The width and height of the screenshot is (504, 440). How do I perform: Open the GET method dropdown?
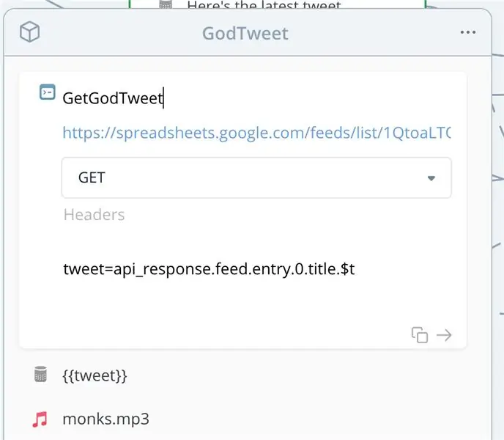click(256, 177)
